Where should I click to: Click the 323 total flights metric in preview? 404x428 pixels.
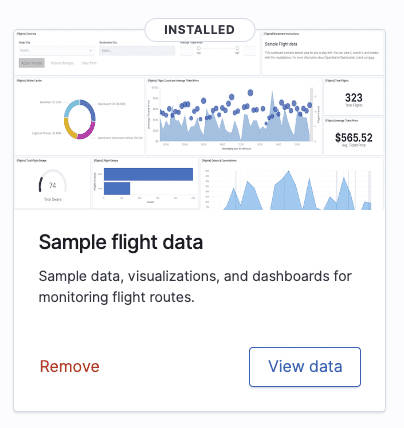click(354, 97)
